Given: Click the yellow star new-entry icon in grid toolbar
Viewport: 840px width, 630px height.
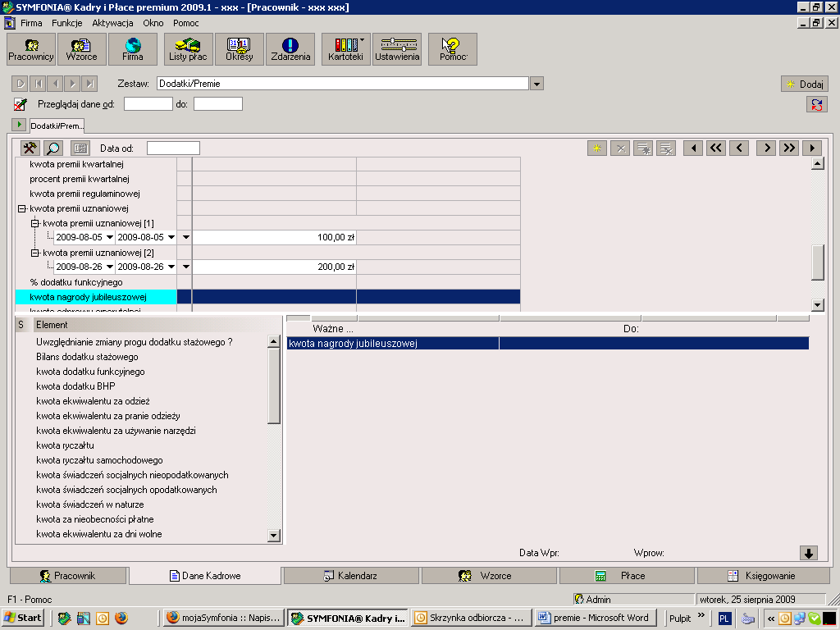Looking at the screenshot, I should [597, 148].
